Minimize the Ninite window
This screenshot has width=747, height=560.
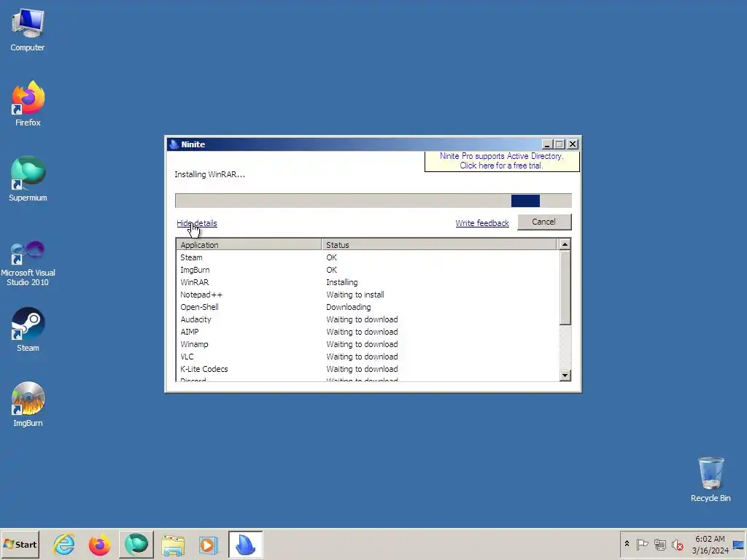click(x=547, y=144)
